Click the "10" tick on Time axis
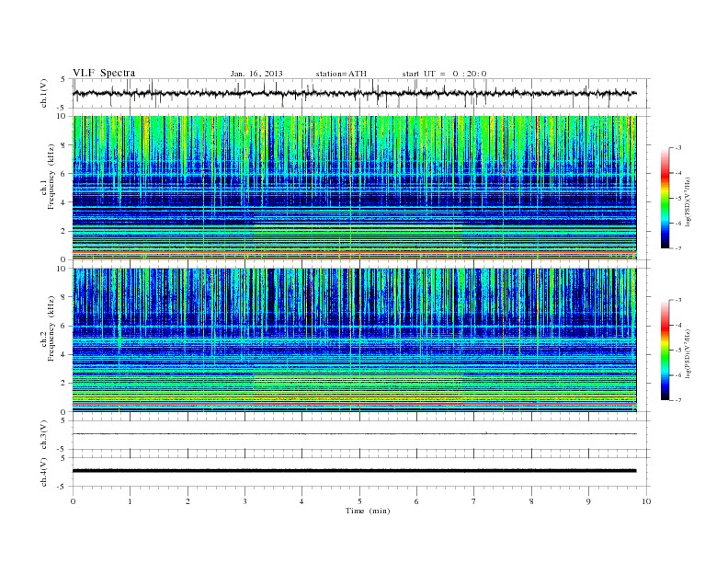The width and height of the screenshot is (728, 563). [646, 501]
